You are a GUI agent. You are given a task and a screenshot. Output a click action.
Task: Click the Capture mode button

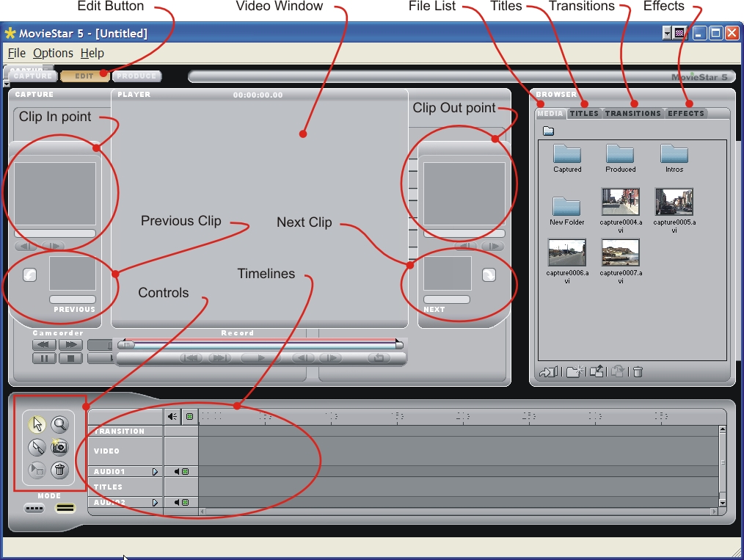[33, 76]
